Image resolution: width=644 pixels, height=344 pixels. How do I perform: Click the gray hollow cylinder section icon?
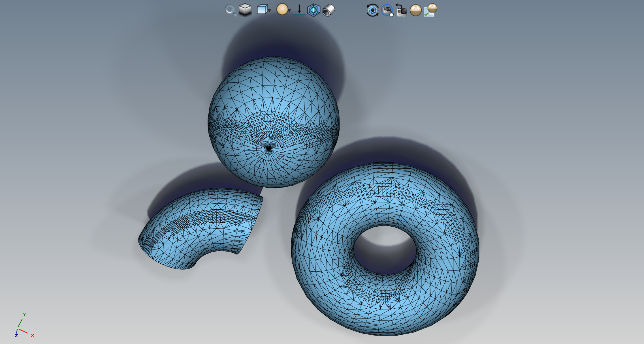(x=329, y=10)
